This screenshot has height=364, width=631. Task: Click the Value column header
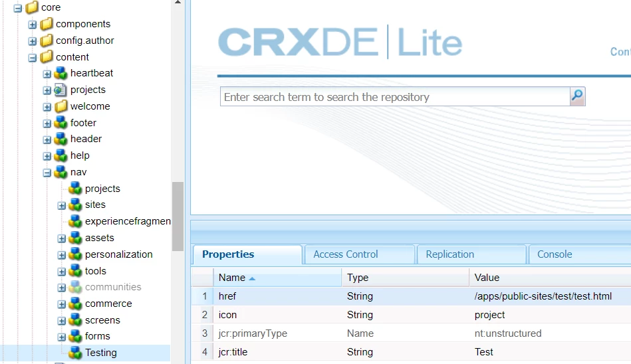pos(550,278)
